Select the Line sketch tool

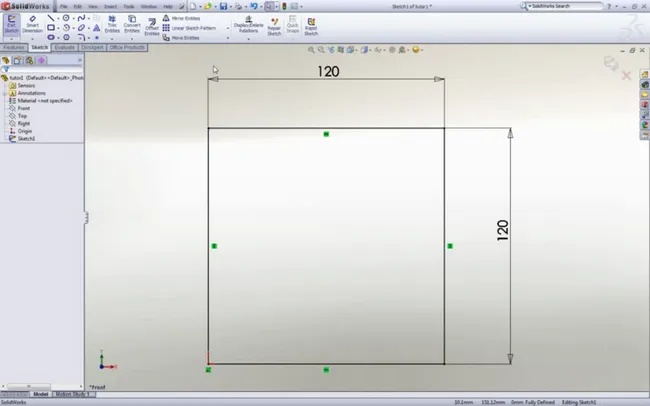[x=51, y=18]
